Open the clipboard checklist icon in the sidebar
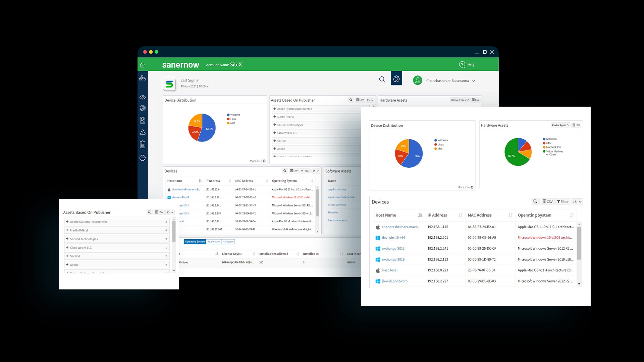Screen dimensions: 644x362 tap(143, 144)
